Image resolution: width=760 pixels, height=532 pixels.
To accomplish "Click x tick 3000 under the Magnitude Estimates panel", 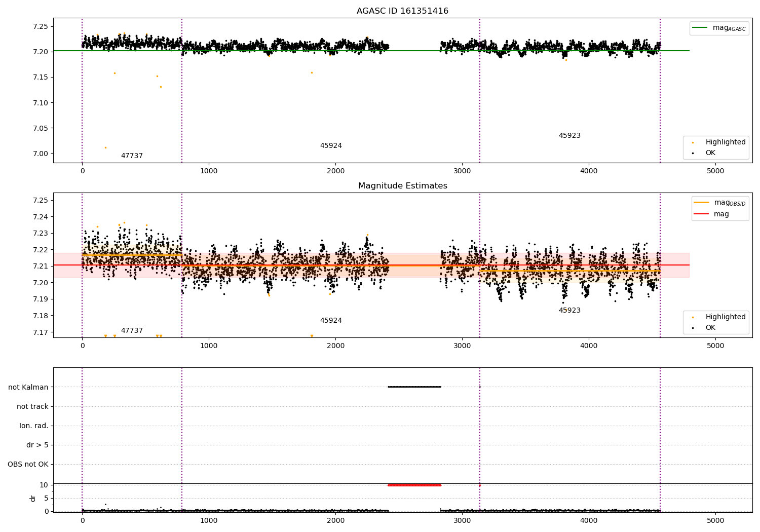I will pyautogui.click(x=462, y=346).
